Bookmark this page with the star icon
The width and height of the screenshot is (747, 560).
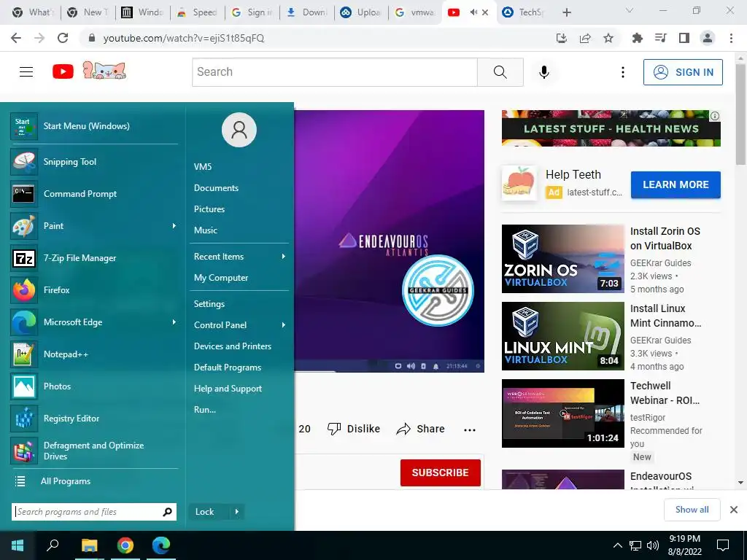tap(608, 38)
